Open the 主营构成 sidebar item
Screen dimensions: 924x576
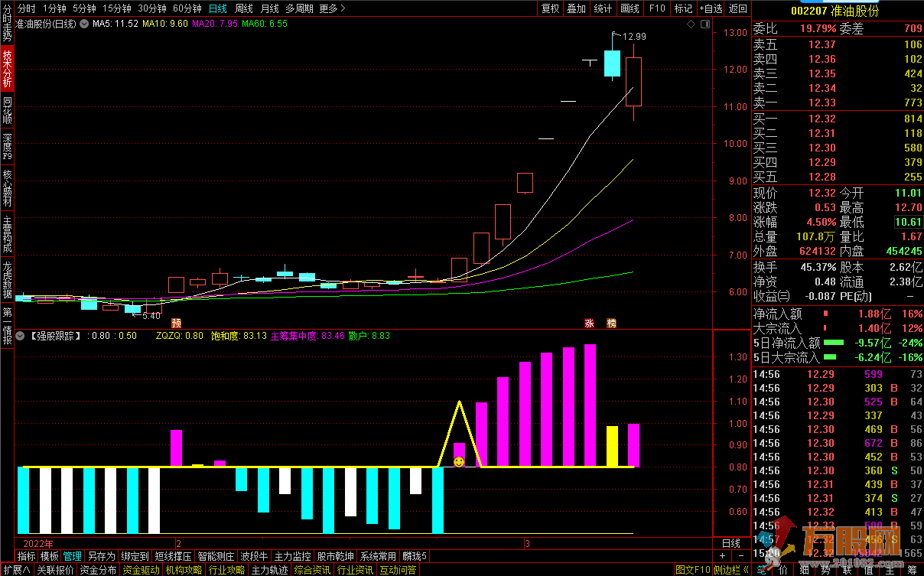[x=7, y=235]
